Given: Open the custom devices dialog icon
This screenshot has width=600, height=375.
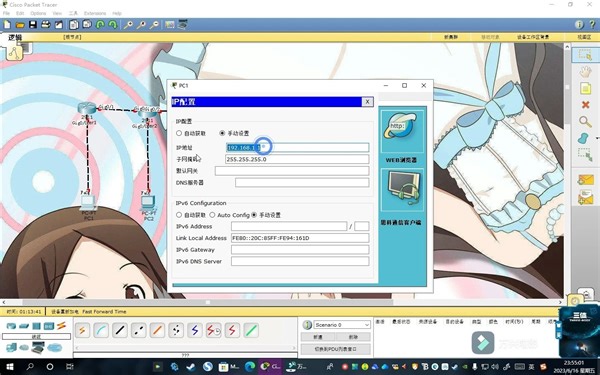Looking at the screenshot, I should pyautogui.click(x=183, y=24).
